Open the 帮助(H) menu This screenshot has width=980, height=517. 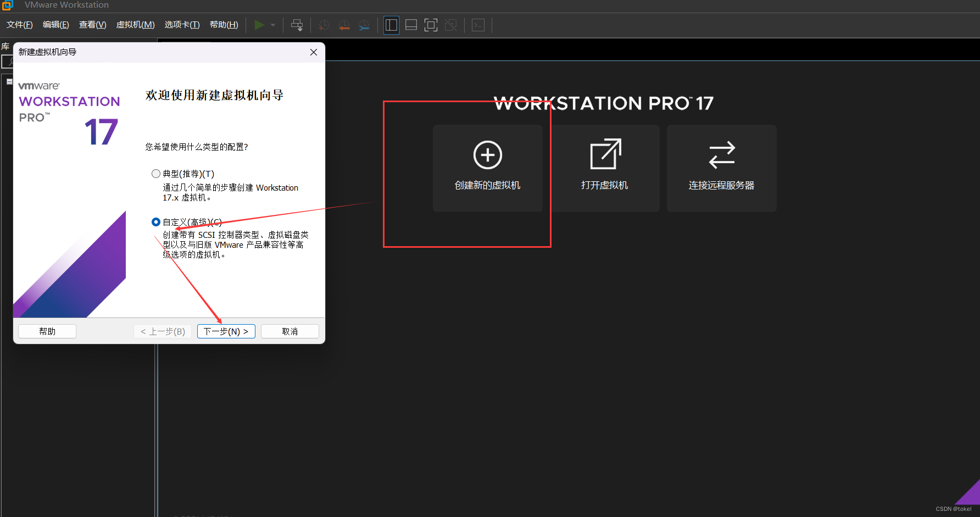[x=224, y=25]
